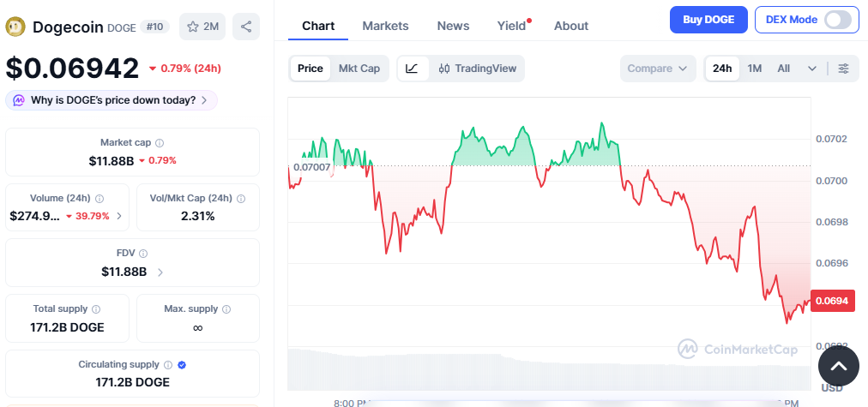Click y-axis label 0.0698

pos(832,222)
